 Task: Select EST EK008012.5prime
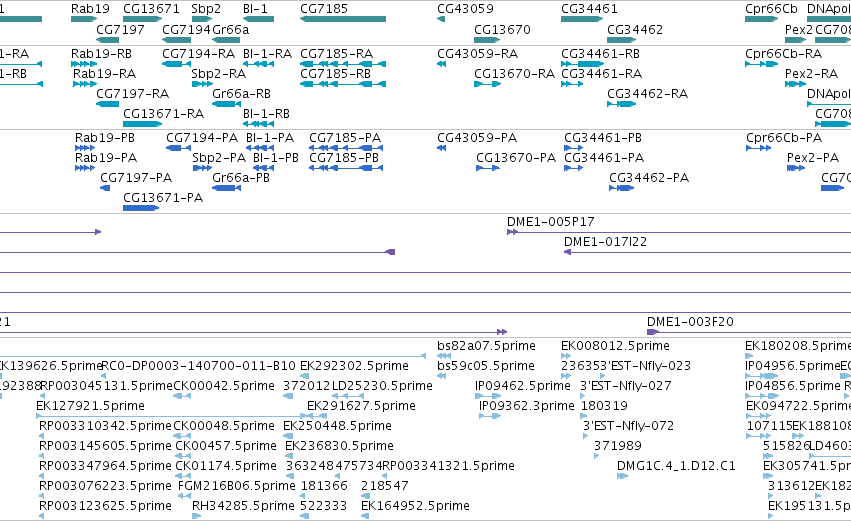pos(615,346)
